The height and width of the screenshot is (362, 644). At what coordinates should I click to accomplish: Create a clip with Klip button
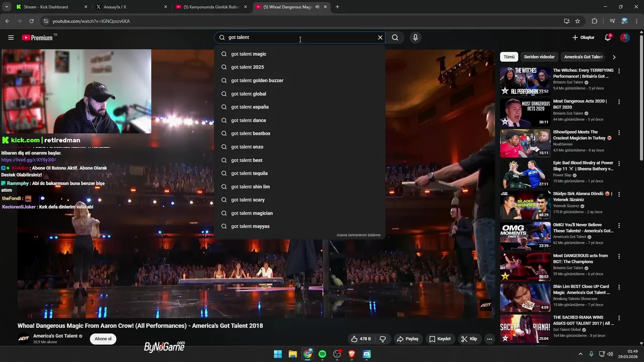[469, 339]
